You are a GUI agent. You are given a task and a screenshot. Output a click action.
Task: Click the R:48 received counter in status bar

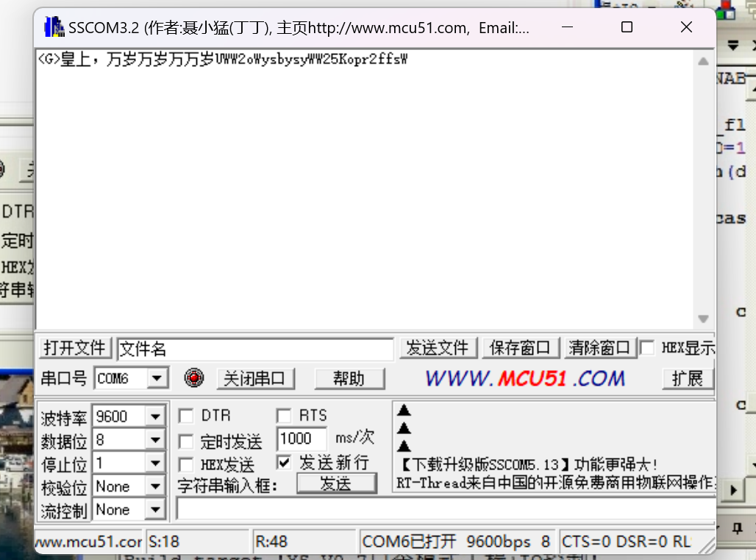[x=304, y=542]
